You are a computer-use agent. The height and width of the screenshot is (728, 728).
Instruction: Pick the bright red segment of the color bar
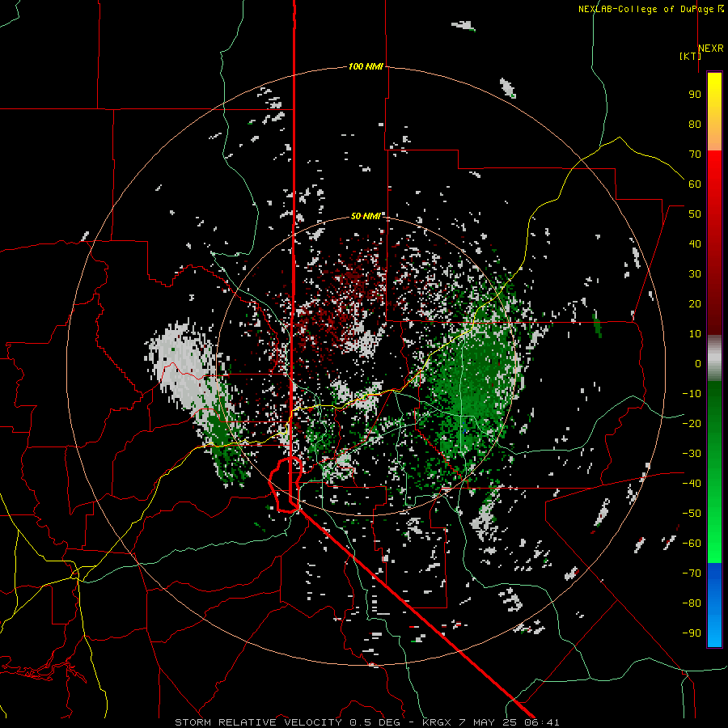tap(714, 170)
